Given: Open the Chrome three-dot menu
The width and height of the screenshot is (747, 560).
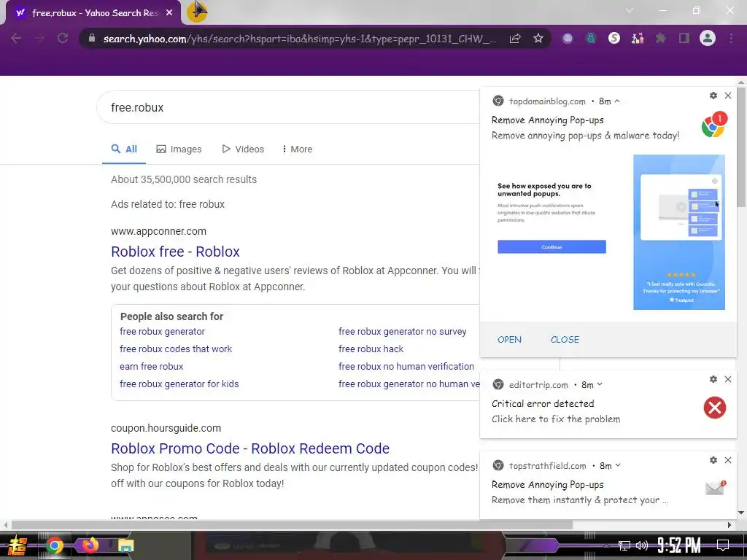Looking at the screenshot, I should pyautogui.click(x=731, y=38).
